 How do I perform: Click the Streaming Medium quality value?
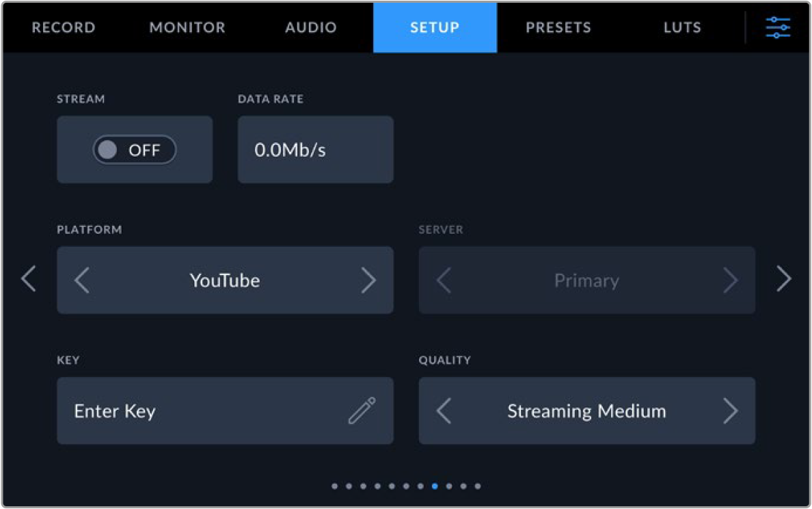[586, 411]
